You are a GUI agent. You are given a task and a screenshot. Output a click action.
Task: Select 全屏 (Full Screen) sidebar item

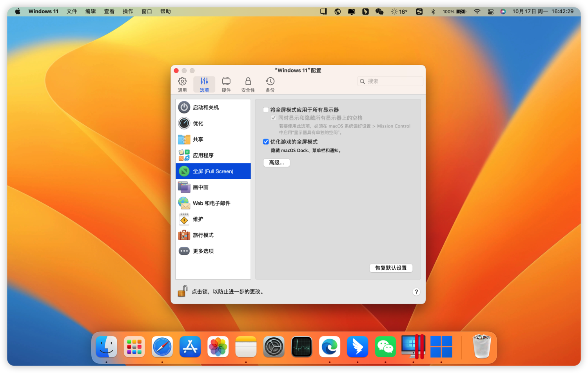click(213, 171)
